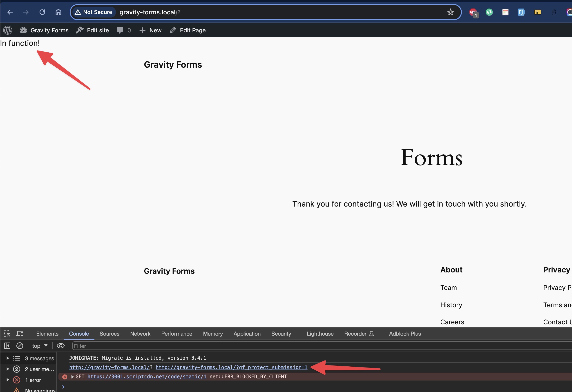Click the red error icon beside 1 error
Screen dimensions: 572x392
pos(16,380)
